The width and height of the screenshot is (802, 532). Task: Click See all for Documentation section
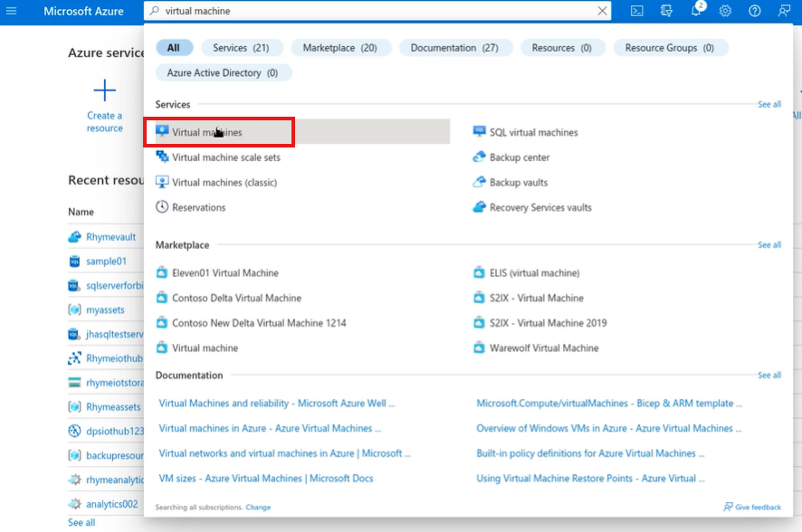(769, 375)
